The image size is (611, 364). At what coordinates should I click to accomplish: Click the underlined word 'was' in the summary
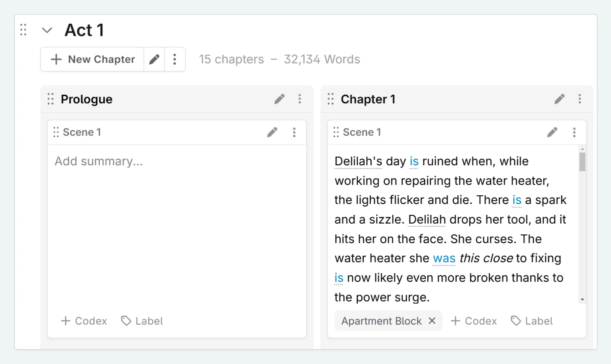pyautogui.click(x=444, y=258)
